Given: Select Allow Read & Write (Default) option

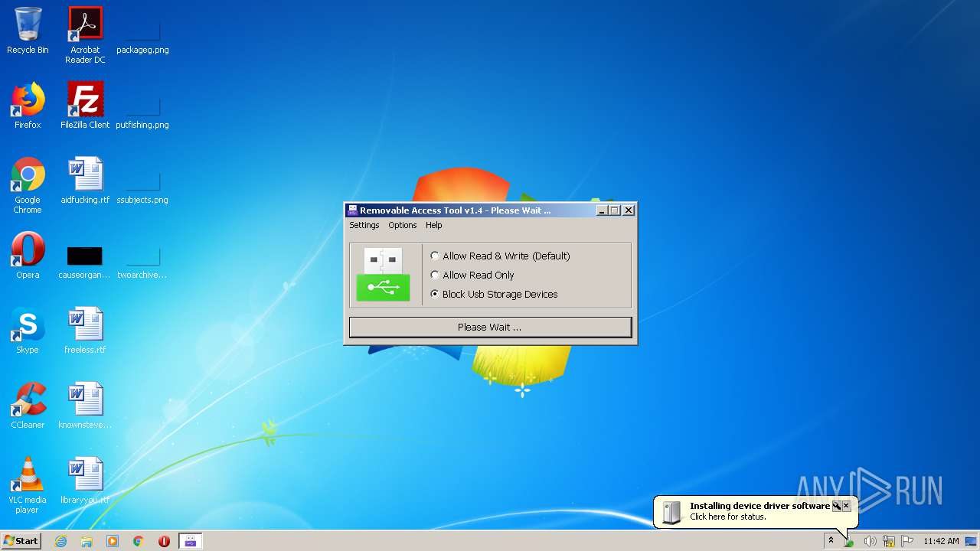Looking at the screenshot, I should 500,256.
